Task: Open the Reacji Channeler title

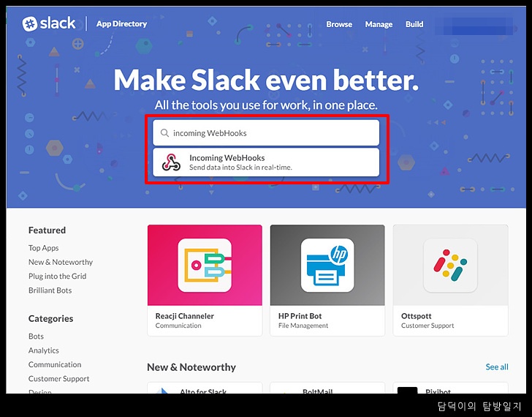Action: pos(185,316)
